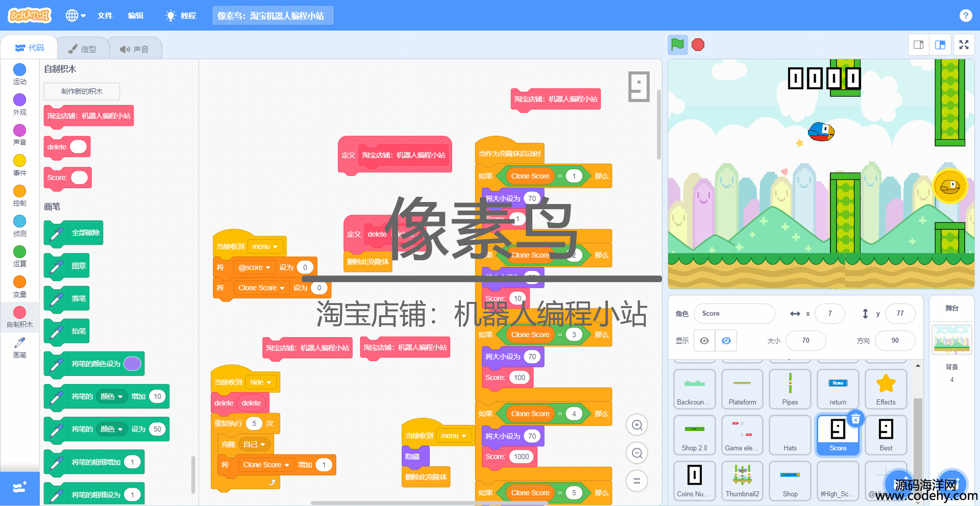Enter fullscreen stage mode
The height and width of the screenshot is (506, 980).
pos(964,45)
